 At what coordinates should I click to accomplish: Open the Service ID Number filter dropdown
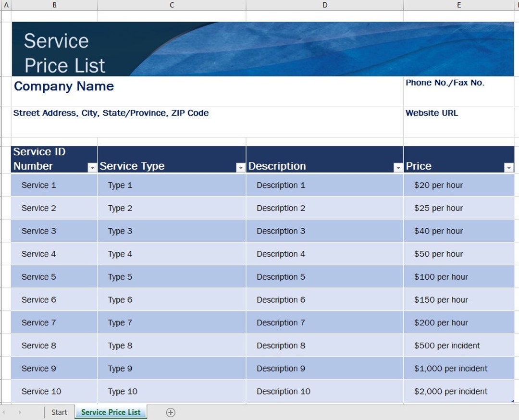coord(93,168)
